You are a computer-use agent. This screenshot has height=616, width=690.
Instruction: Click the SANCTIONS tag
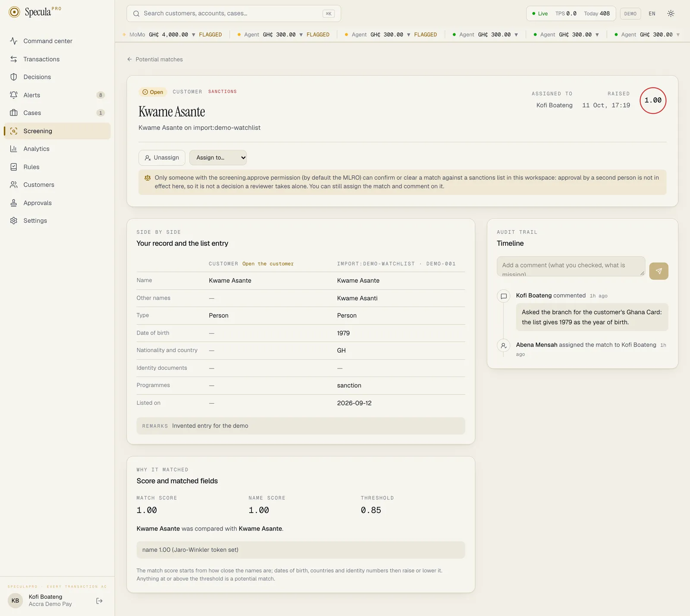click(x=223, y=91)
